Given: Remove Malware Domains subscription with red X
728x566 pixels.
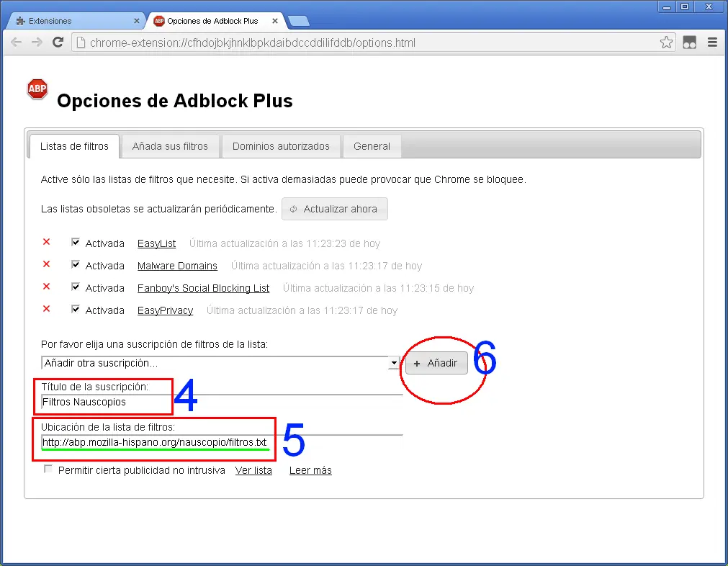Looking at the screenshot, I should click(46, 264).
